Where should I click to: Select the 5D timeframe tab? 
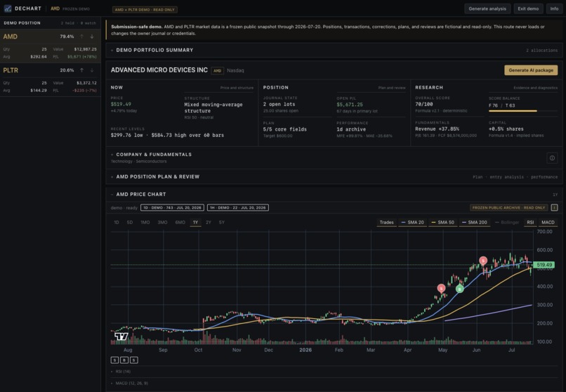point(130,223)
